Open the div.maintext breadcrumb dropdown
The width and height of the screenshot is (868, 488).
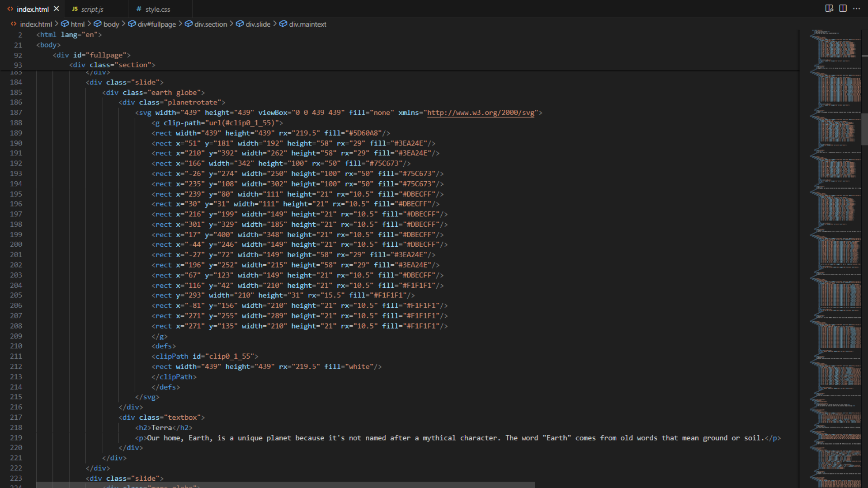pyautogui.click(x=307, y=24)
